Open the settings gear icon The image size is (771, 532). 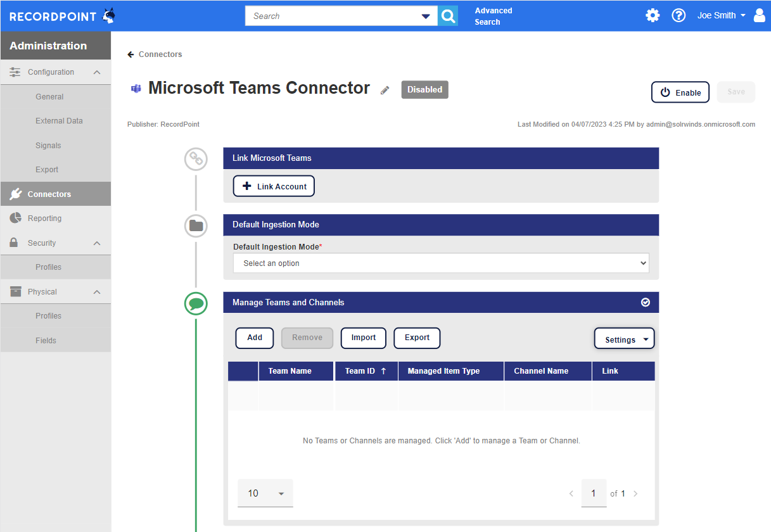pyautogui.click(x=653, y=16)
